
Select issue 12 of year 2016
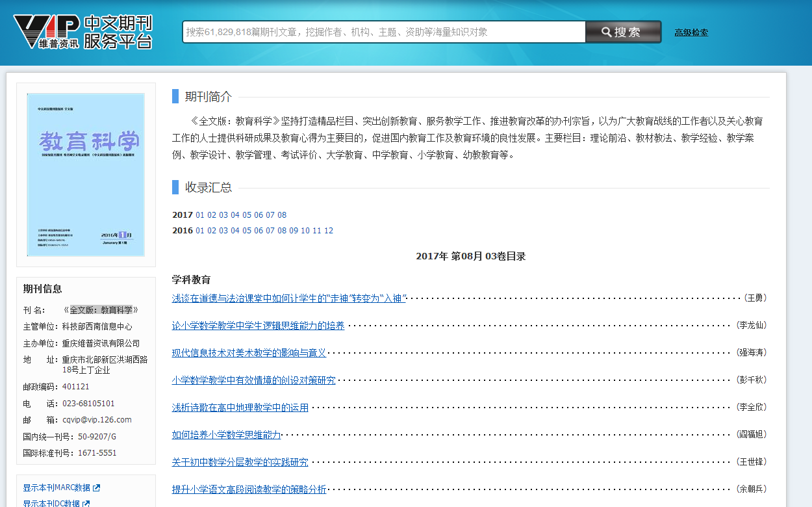click(x=329, y=231)
